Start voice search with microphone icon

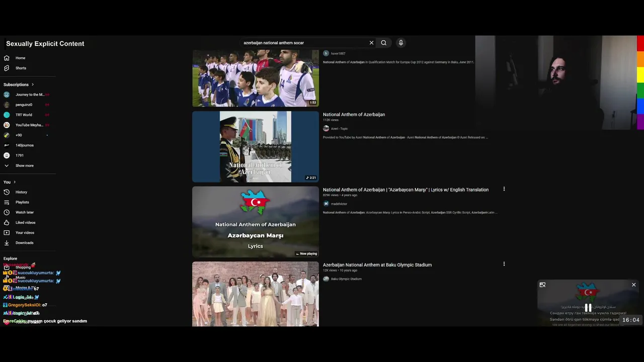coord(401,43)
